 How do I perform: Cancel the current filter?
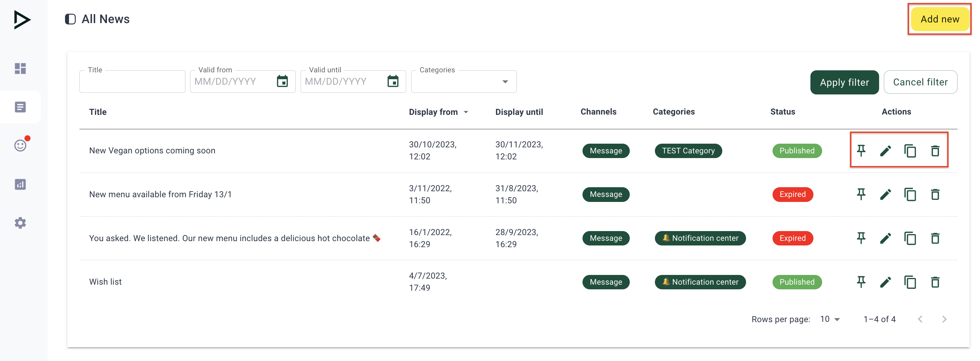coord(920,82)
